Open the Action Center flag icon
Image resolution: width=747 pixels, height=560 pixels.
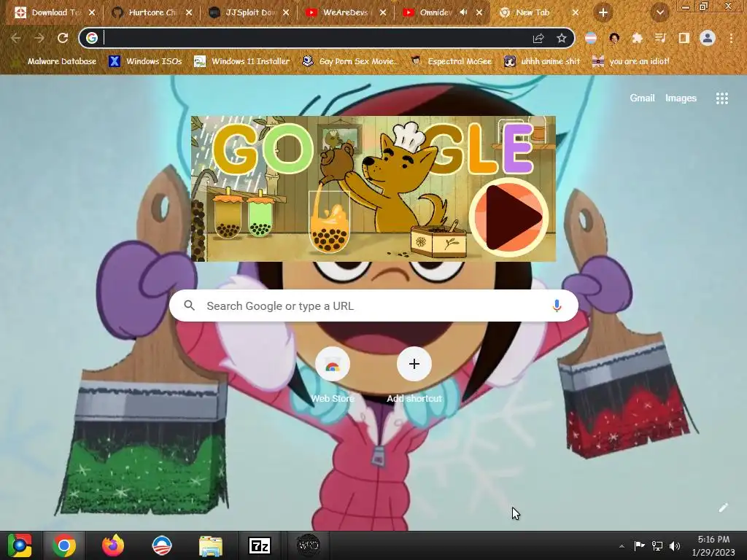tap(639, 545)
